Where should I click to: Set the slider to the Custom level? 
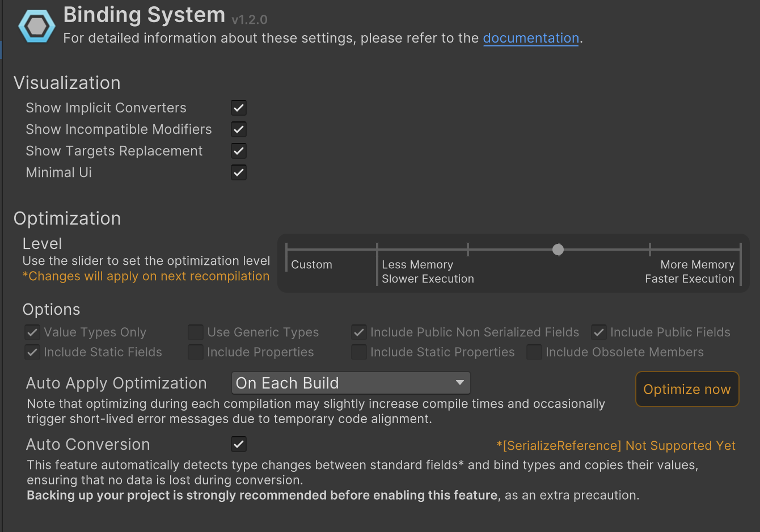click(x=287, y=250)
